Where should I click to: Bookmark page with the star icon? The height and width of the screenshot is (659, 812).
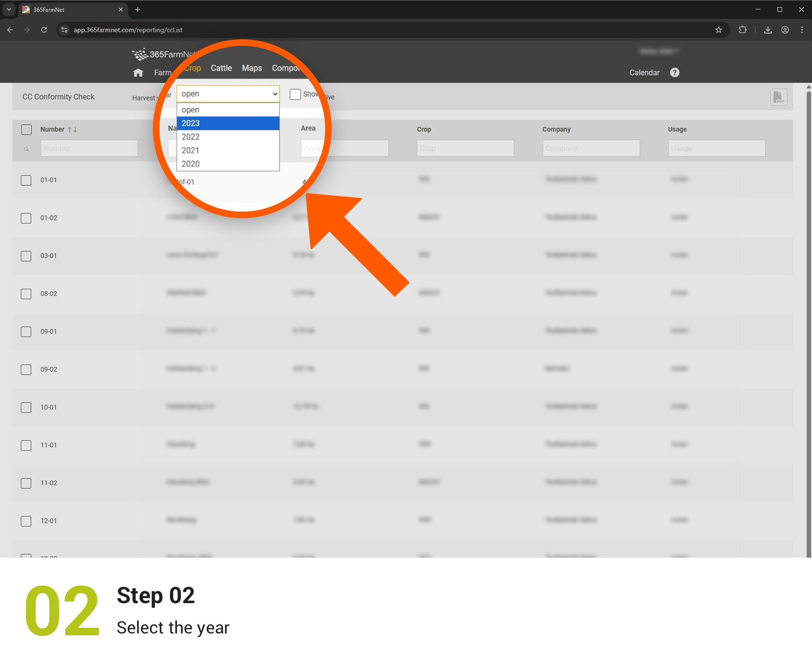(x=719, y=30)
